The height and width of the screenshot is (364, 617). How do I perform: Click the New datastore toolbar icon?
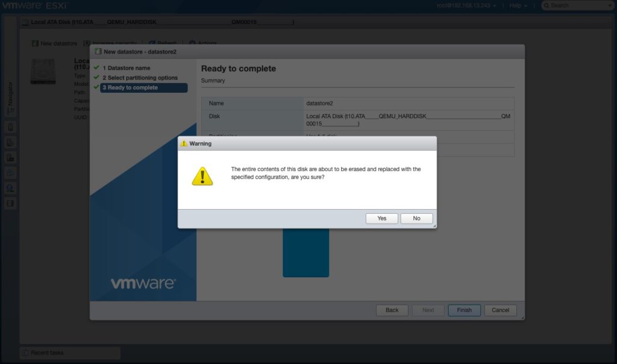pyautogui.click(x=35, y=43)
